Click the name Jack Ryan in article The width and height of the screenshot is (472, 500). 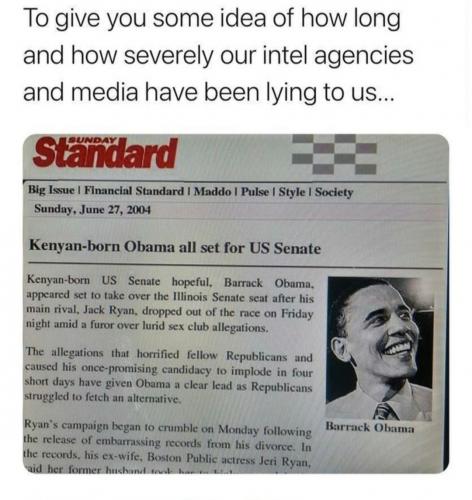coord(104,310)
